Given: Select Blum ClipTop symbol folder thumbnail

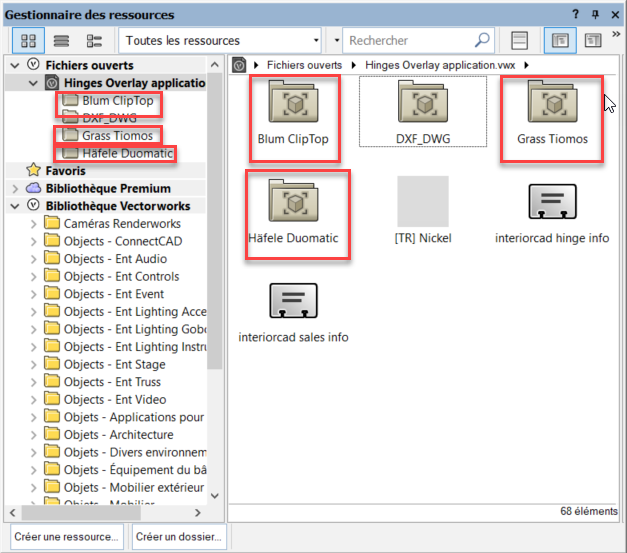Looking at the screenshot, I should pos(294,113).
